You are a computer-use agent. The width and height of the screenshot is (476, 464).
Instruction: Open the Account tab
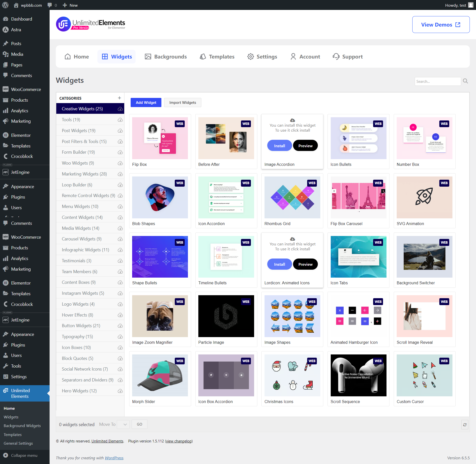tap(305, 57)
